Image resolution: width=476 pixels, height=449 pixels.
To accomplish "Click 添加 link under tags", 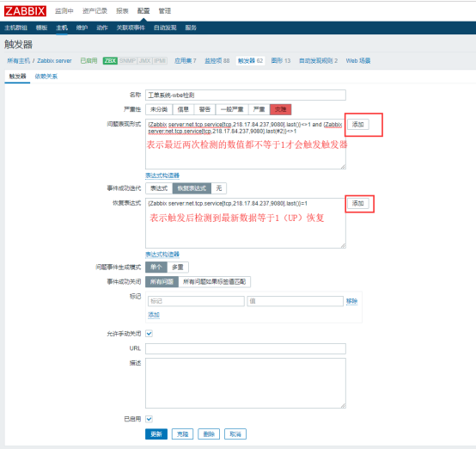I will [154, 315].
